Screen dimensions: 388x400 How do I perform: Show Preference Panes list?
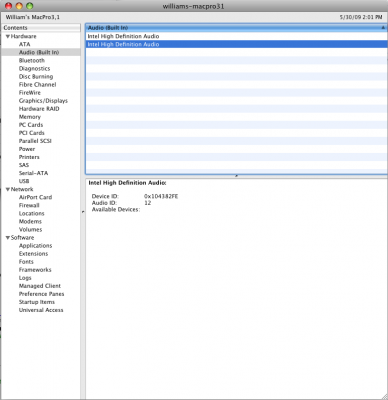(x=41, y=294)
